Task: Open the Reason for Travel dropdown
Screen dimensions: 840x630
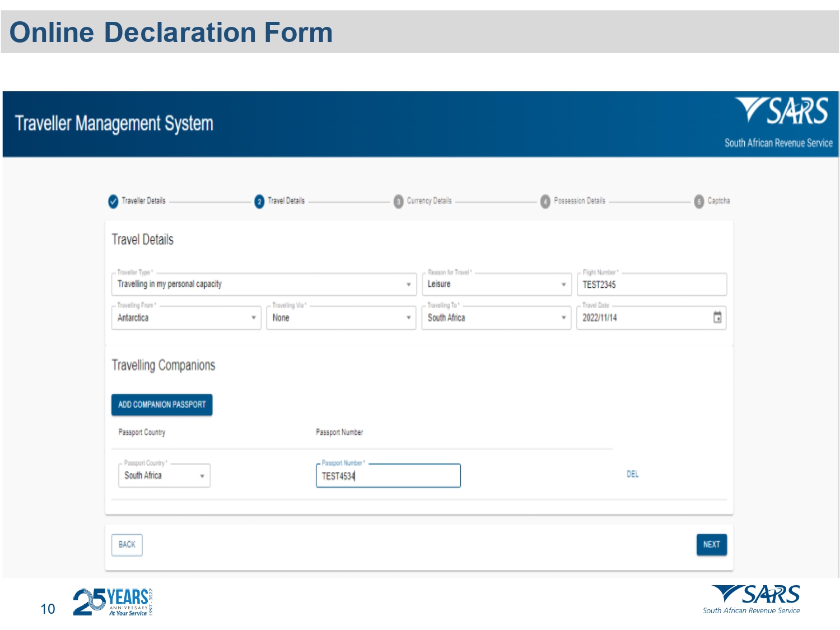Action: [x=496, y=284]
